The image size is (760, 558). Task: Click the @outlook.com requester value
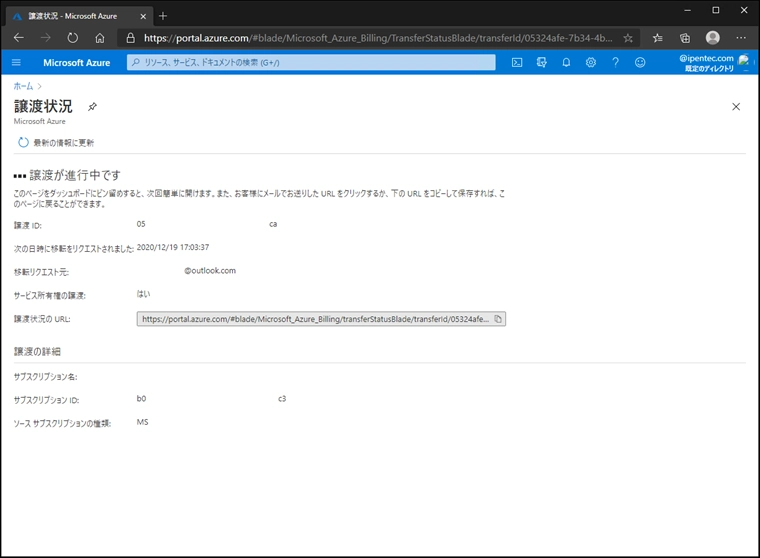[210, 271]
